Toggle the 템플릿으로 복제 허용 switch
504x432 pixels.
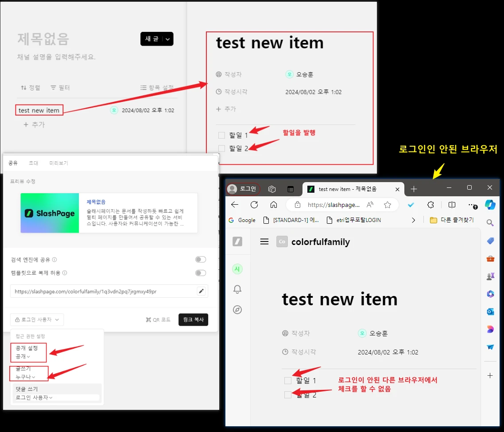click(201, 273)
